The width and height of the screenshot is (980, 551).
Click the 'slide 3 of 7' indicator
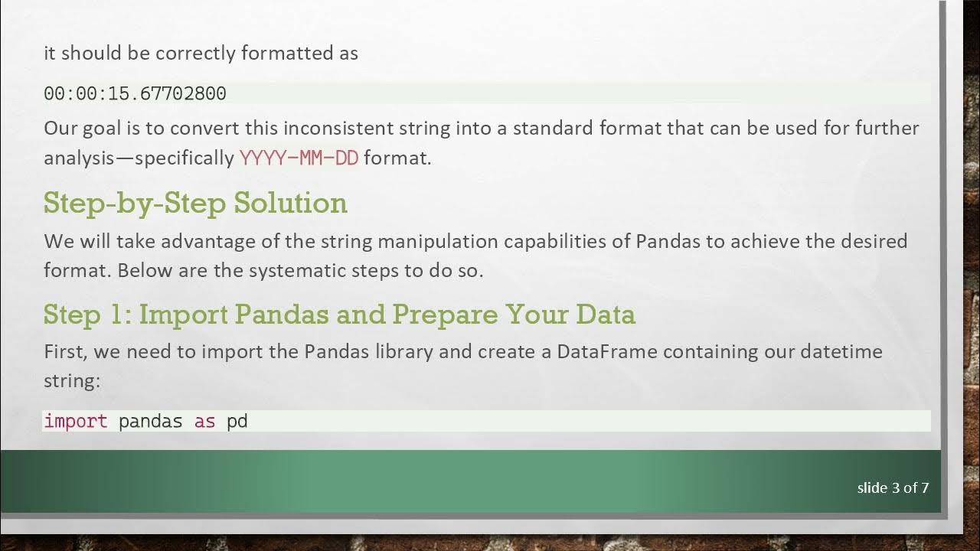(893, 487)
